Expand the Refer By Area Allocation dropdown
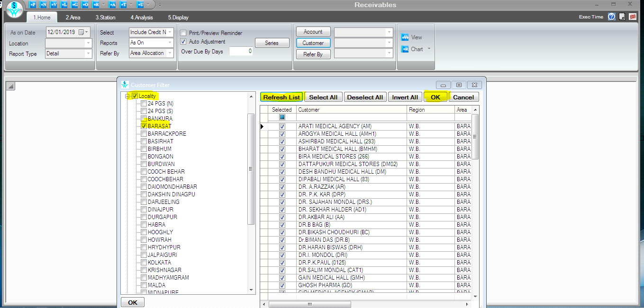This screenshot has width=644, height=308. tap(170, 53)
